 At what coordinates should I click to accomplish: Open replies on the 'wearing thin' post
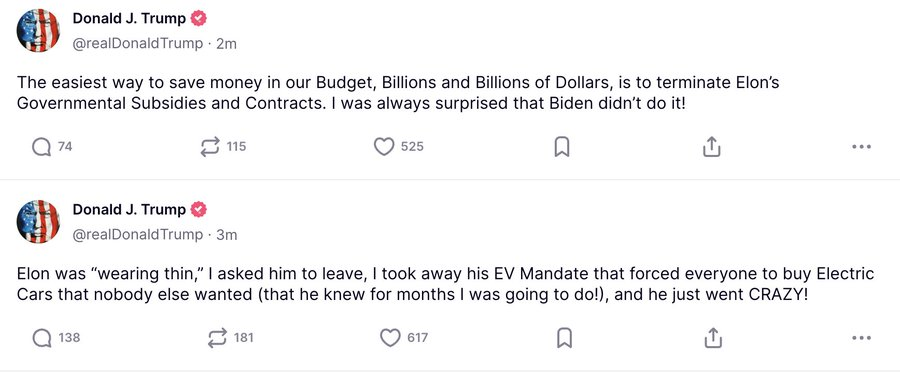[56, 338]
